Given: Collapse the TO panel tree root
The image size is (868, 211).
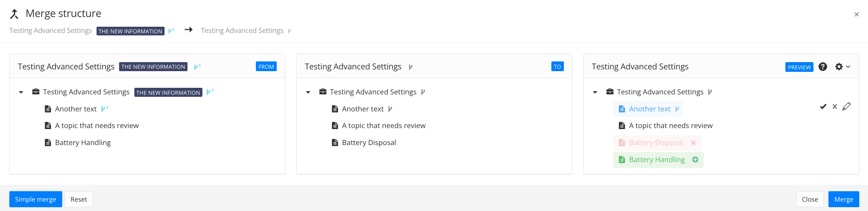Looking at the screenshot, I should coord(308,92).
